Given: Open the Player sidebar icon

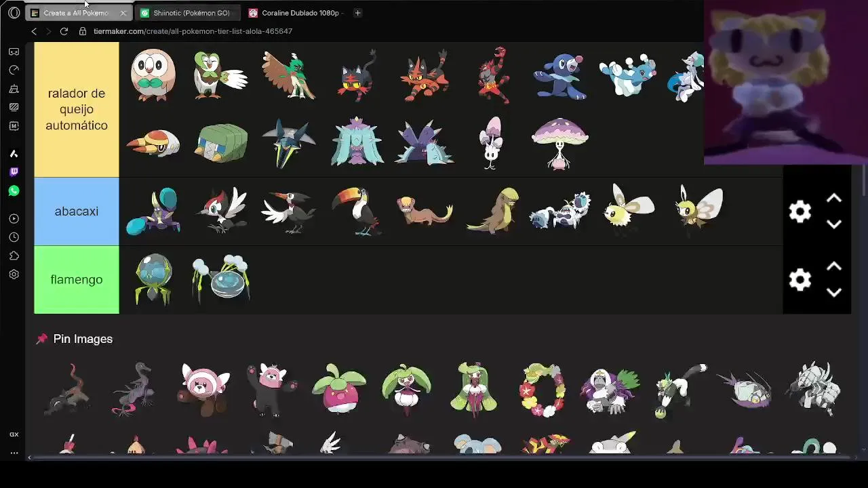Looking at the screenshot, I should tap(14, 219).
